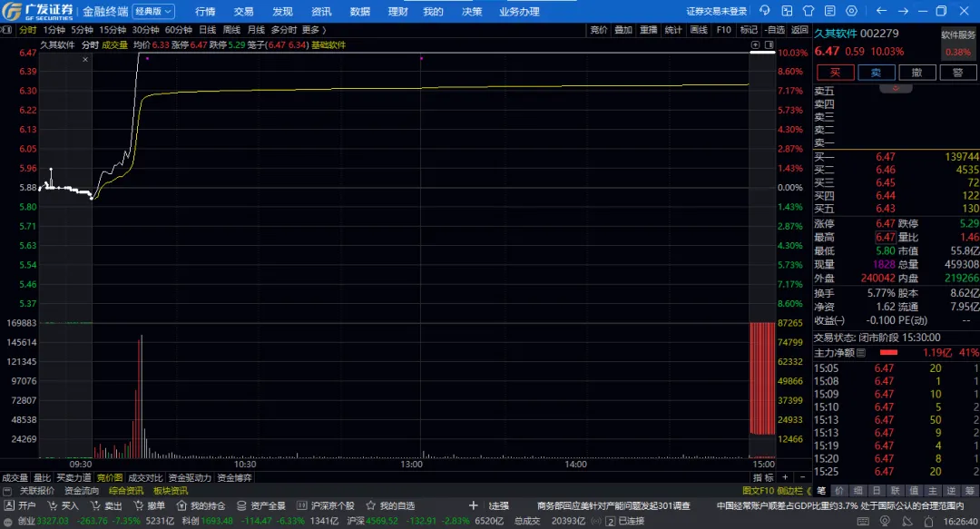Click the 撤 cancel button
The width and height of the screenshot is (980, 529).
click(x=916, y=73)
